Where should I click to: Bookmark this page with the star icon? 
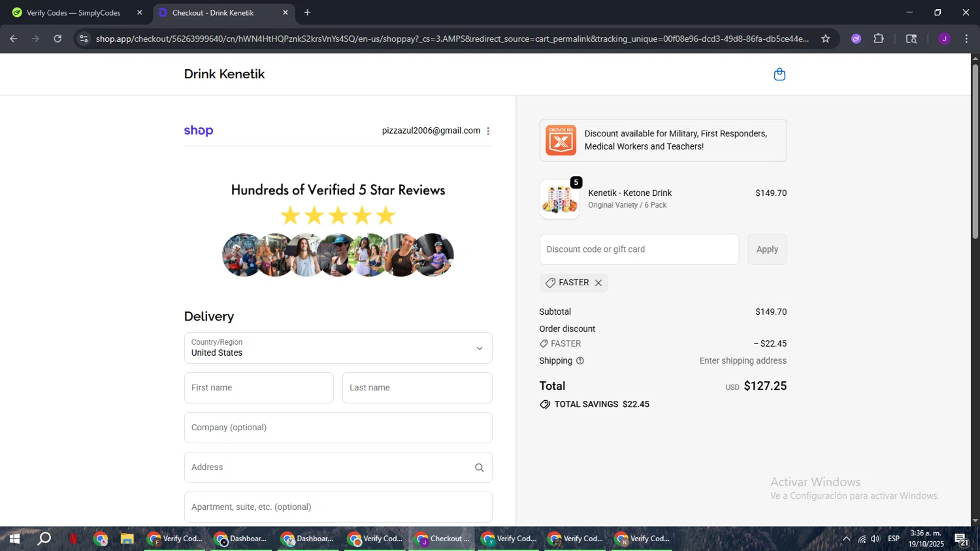[x=826, y=39]
